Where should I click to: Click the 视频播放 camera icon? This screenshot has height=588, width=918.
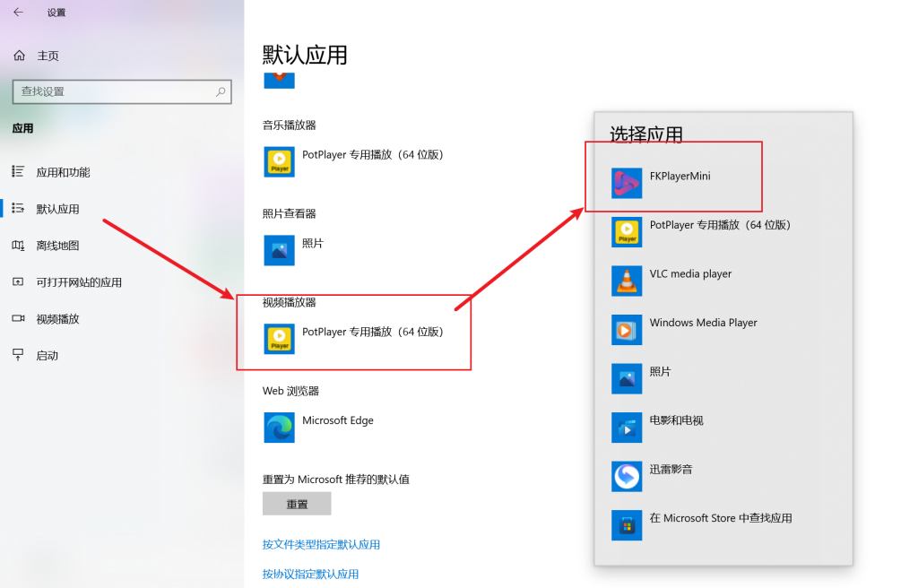tap(18, 318)
